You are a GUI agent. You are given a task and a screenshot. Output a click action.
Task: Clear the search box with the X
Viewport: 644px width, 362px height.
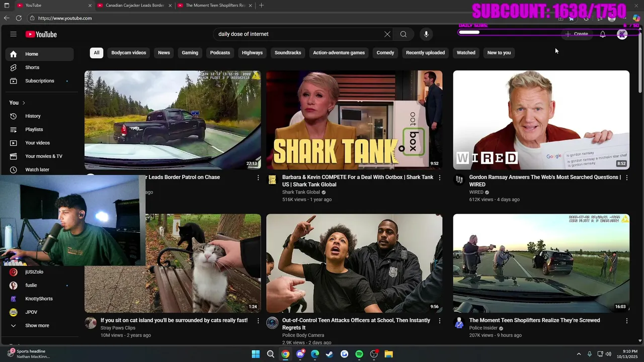coord(387,34)
